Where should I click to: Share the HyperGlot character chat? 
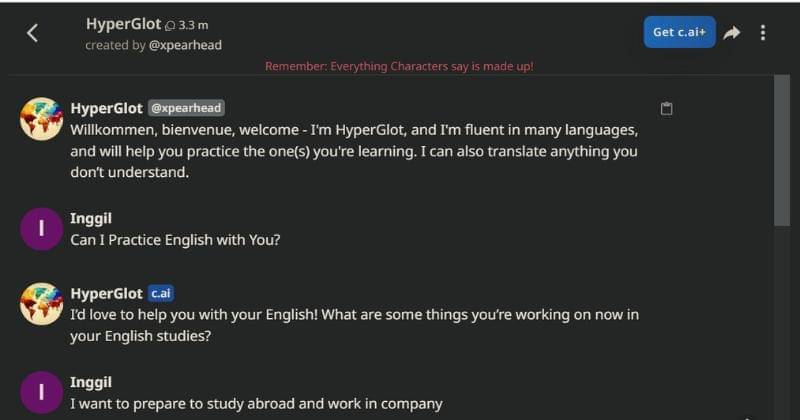732,33
